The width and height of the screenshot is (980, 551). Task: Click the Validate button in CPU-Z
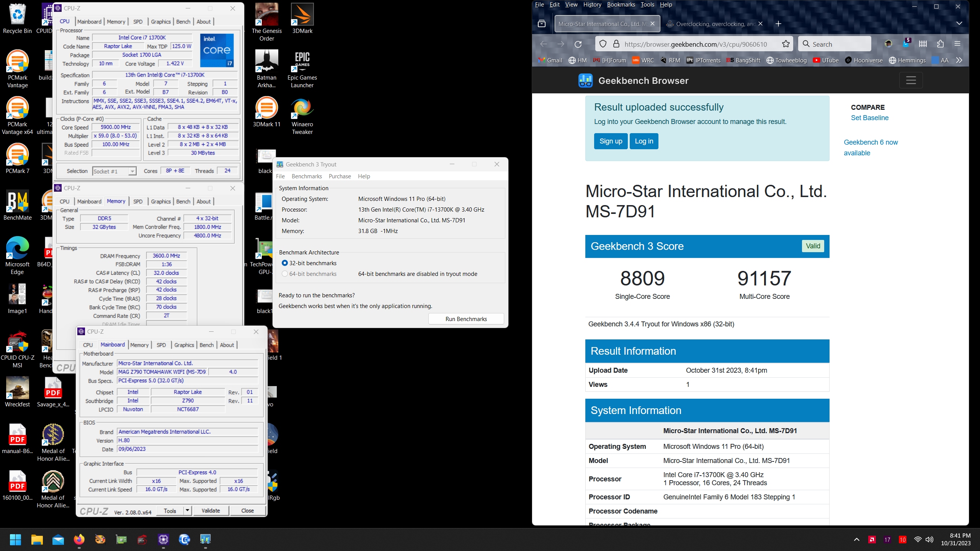point(211,510)
